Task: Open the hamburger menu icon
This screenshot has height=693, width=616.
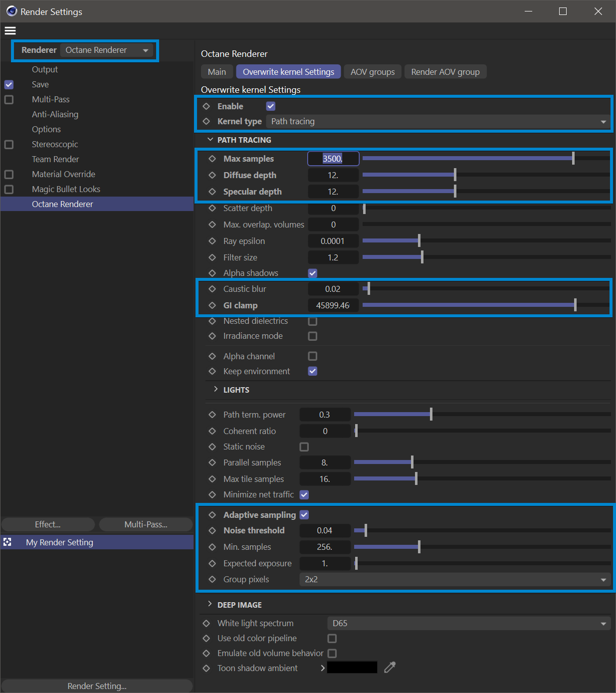Action: (x=10, y=31)
